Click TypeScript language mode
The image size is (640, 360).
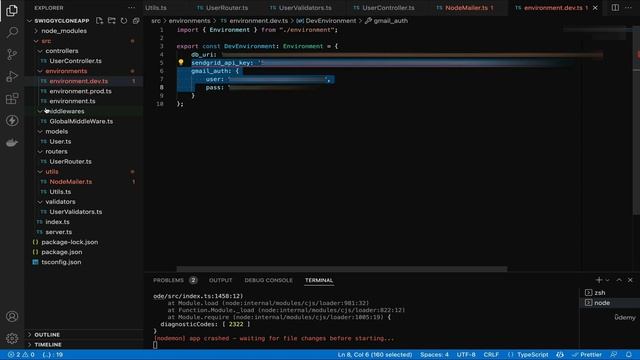click(532, 355)
